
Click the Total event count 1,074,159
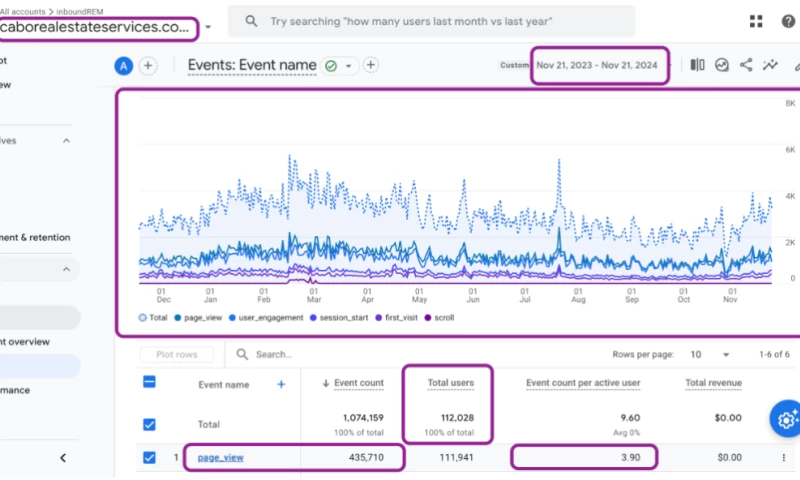pyautogui.click(x=363, y=418)
